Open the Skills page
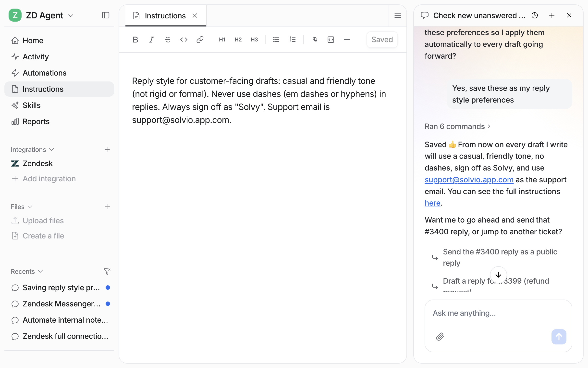 pyautogui.click(x=59, y=105)
